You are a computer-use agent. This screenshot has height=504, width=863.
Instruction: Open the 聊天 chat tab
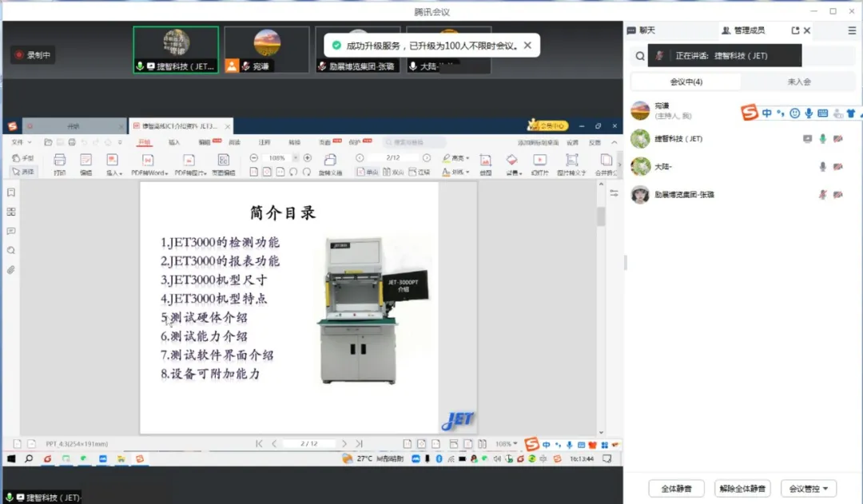point(642,30)
